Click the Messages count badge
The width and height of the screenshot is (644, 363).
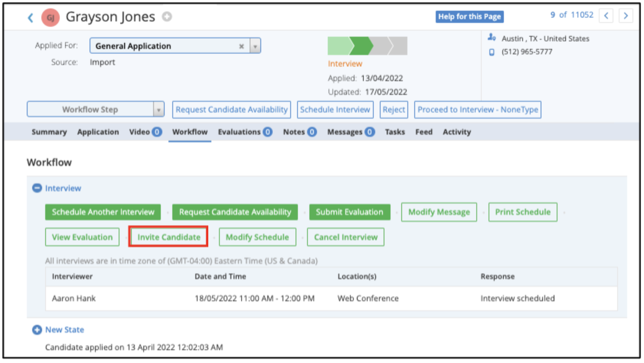pyautogui.click(x=369, y=132)
